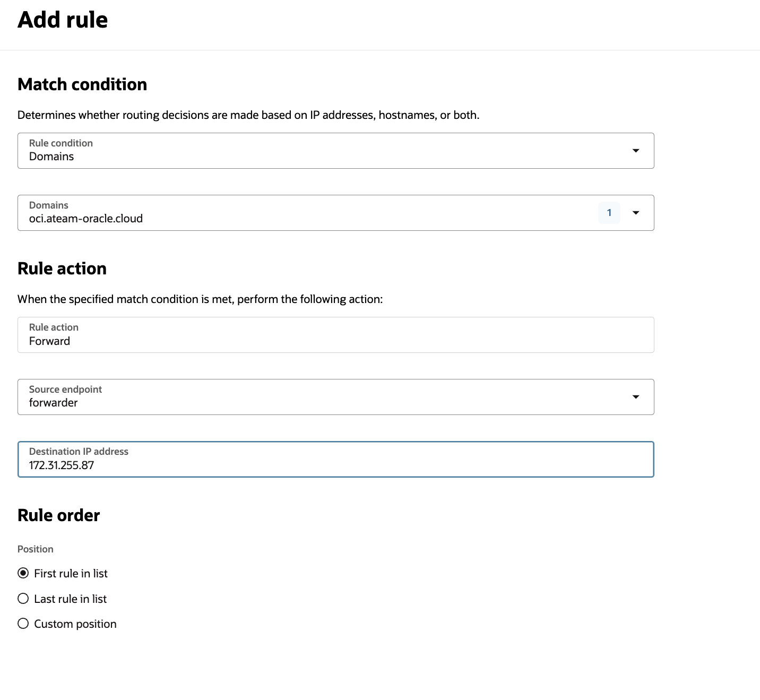
Task: Click the Rule order section heading
Action: [x=58, y=515]
